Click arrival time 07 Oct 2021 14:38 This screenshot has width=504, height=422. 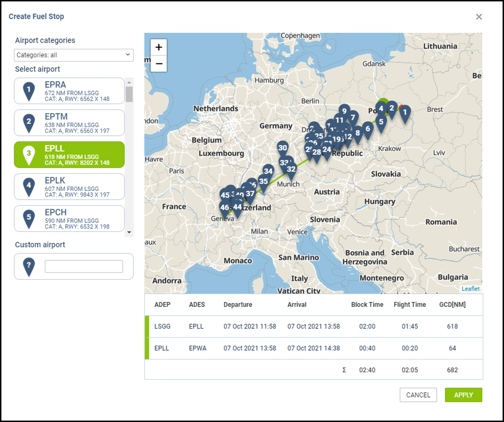click(314, 348)
